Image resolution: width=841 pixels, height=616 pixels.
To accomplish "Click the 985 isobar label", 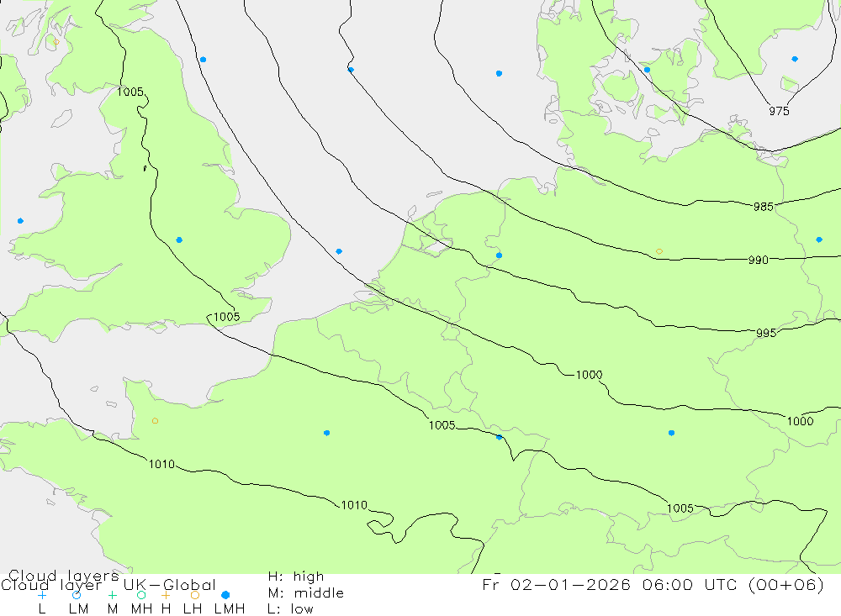I will (x=764, y=207).
